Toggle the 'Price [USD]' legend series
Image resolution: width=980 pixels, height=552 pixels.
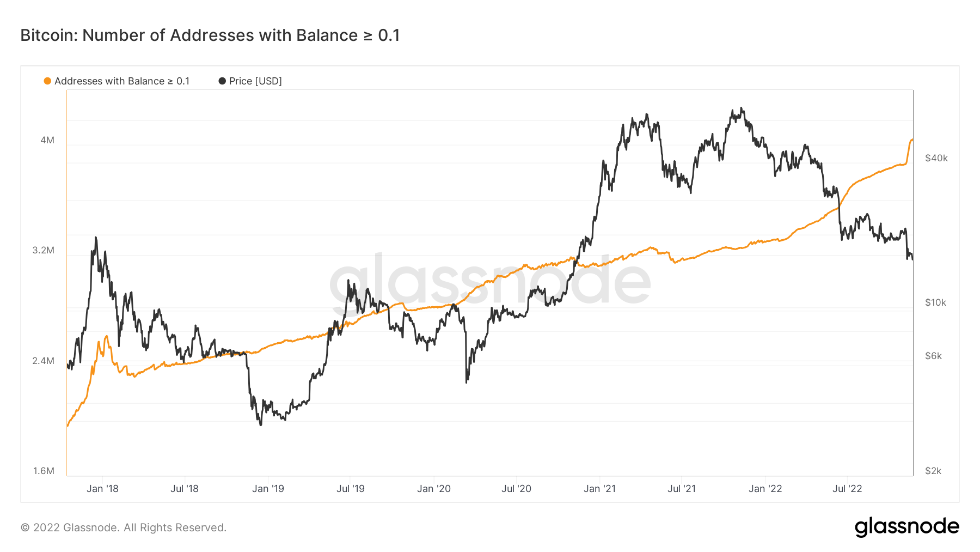click(x=255, y=81)
